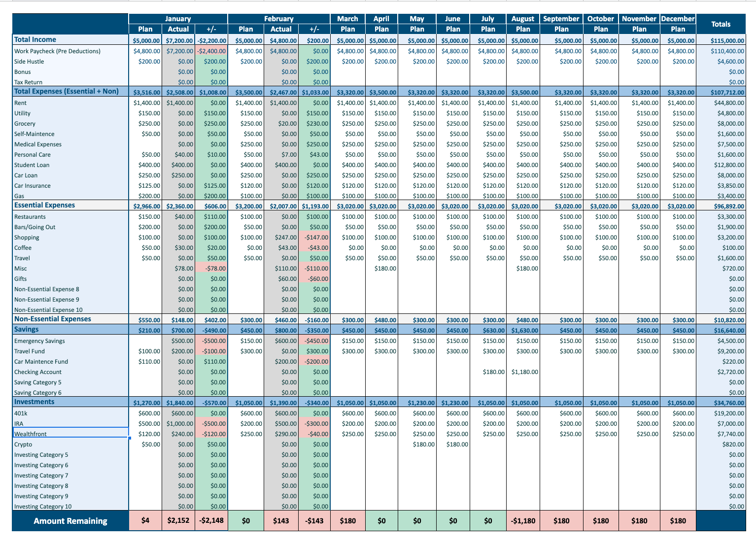Click the Shopping row label
This screenshot has width=756, height=546.
point(27,238)
